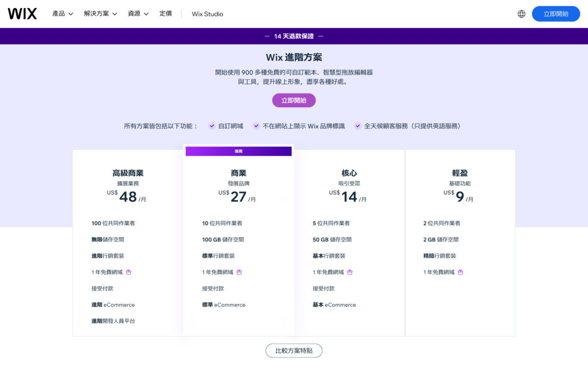
Task: Click 標準 eCommerce feature
Action: (224, 305)
